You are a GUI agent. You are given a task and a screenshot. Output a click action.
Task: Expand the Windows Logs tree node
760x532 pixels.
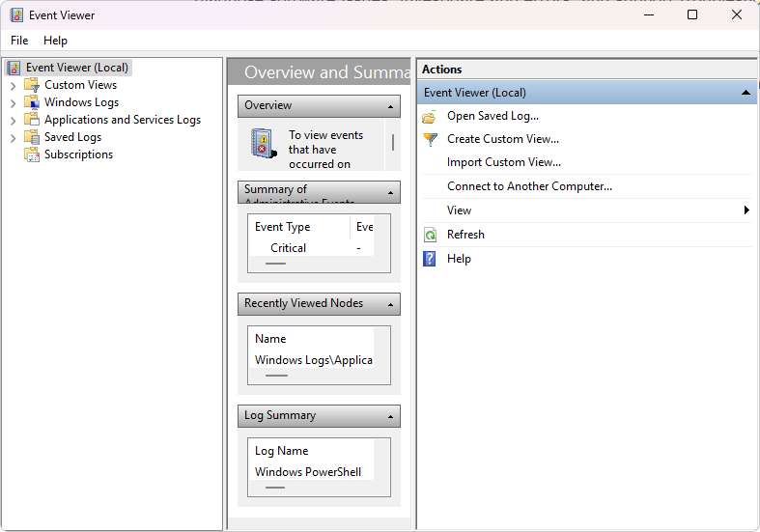13,102
